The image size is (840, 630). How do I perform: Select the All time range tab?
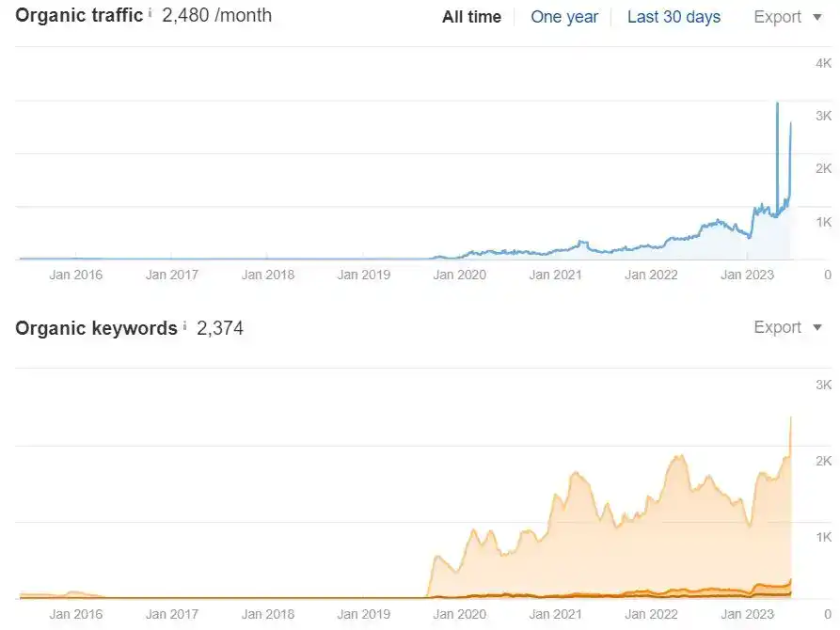471,17
